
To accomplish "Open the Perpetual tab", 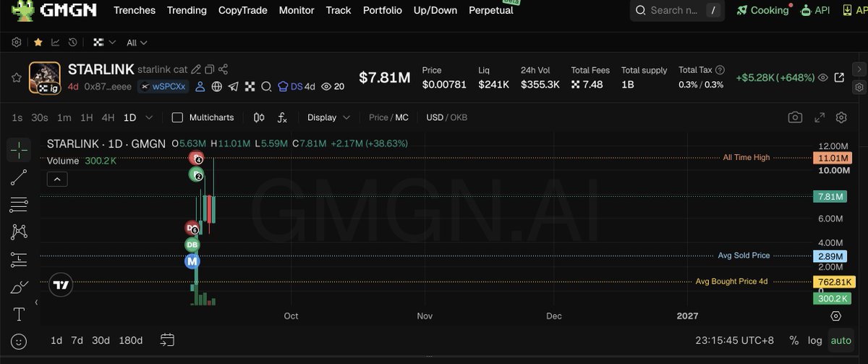I will pos(491,10).
